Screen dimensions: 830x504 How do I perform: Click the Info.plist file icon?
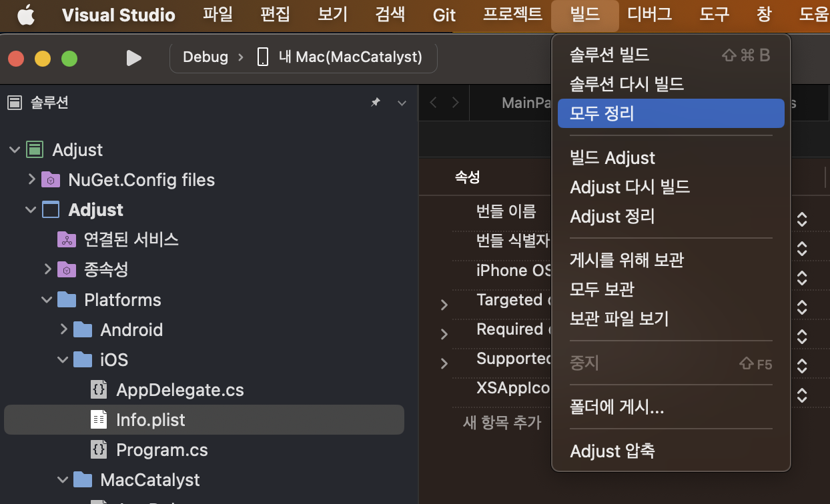click(x=99, y=419)
